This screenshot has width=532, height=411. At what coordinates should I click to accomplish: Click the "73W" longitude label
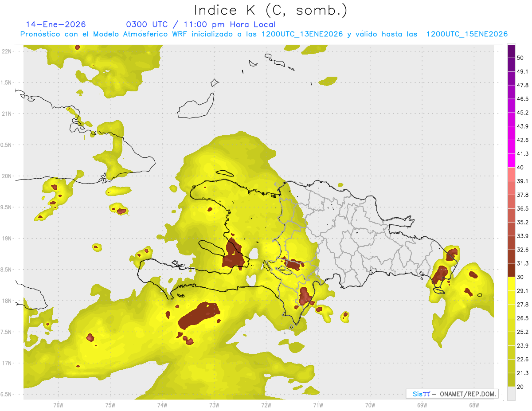point(214,405)
